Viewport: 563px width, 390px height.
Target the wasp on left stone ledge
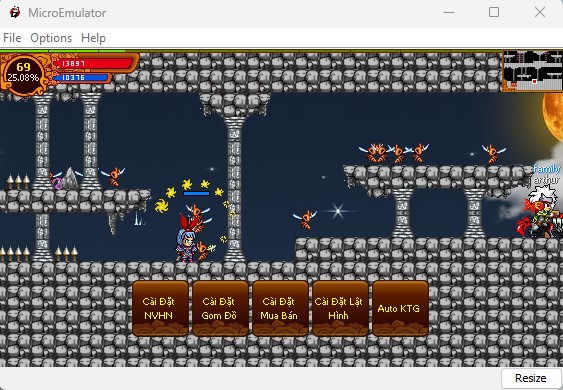click(114, 176)
